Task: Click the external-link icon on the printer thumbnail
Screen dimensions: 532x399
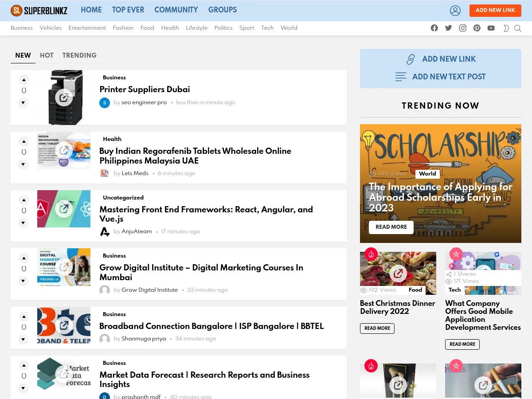Action: point(63,97)
